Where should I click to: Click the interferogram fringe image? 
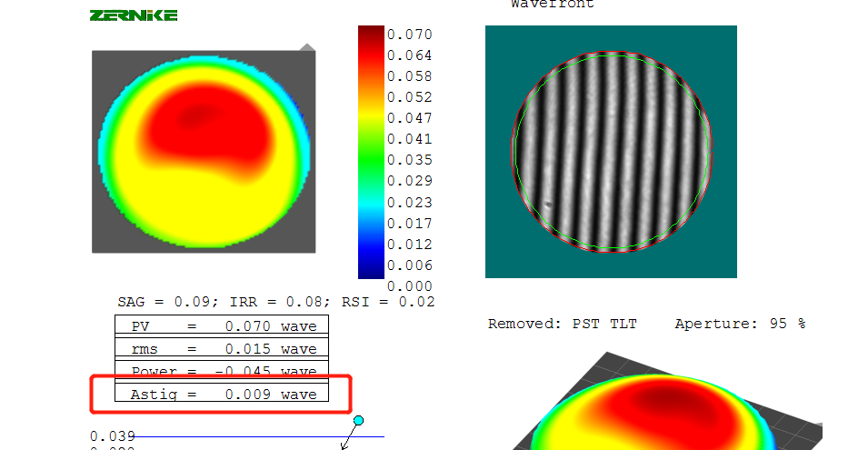click(611, 152)
